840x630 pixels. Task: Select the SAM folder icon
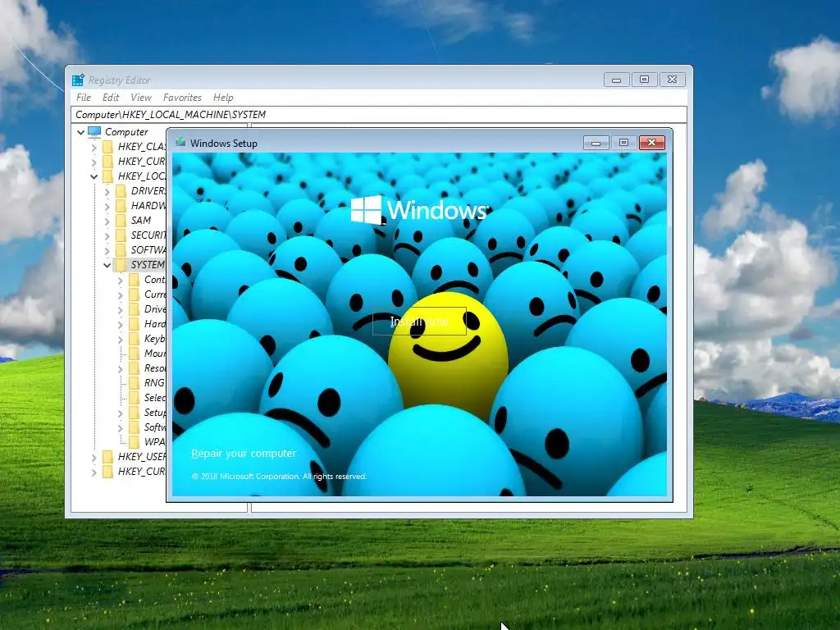(x=121, y=221)
